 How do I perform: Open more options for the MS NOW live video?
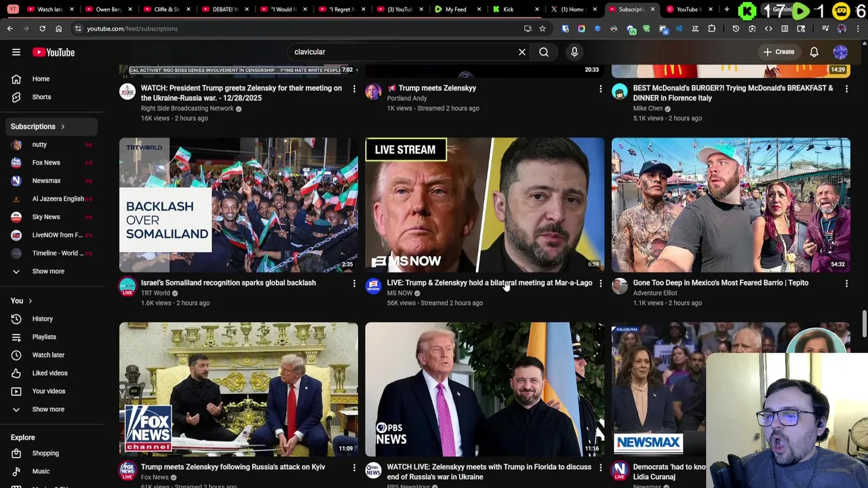tap(600, 283)
